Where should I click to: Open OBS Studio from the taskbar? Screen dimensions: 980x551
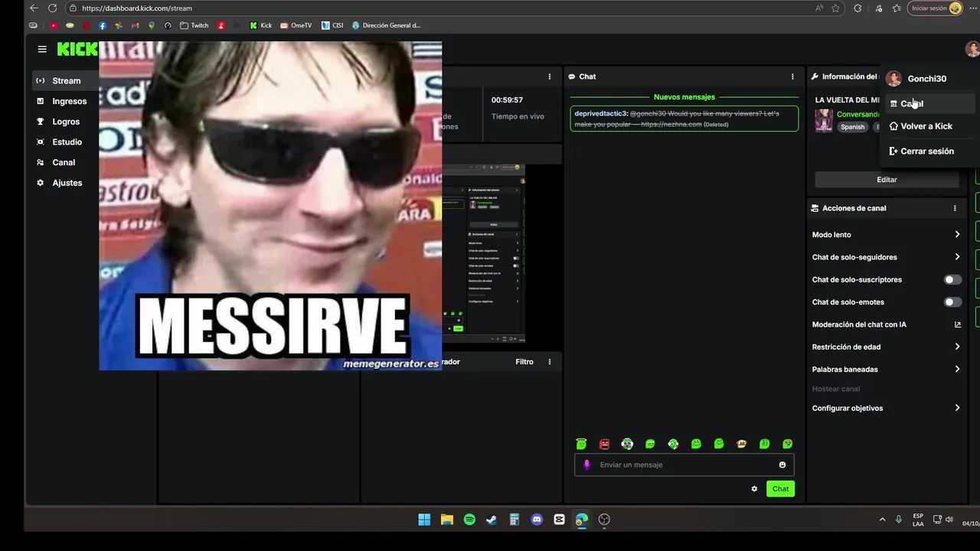[x=604, y=520]
